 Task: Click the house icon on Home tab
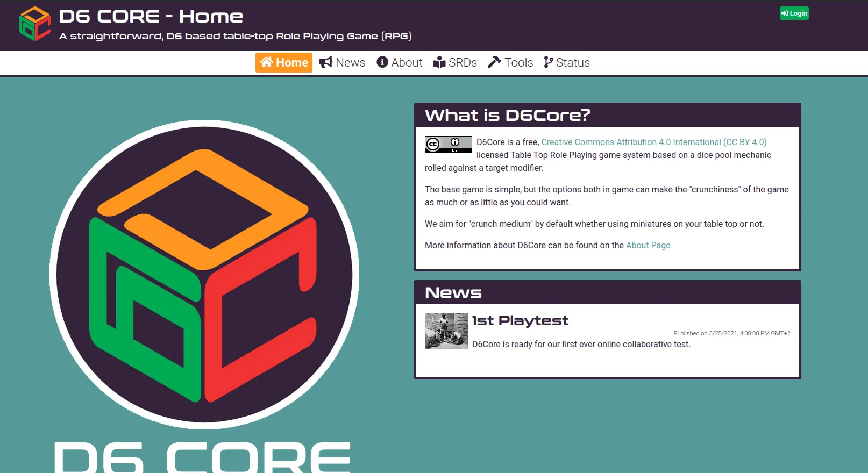pyautogui.click(x=266, y=62)
